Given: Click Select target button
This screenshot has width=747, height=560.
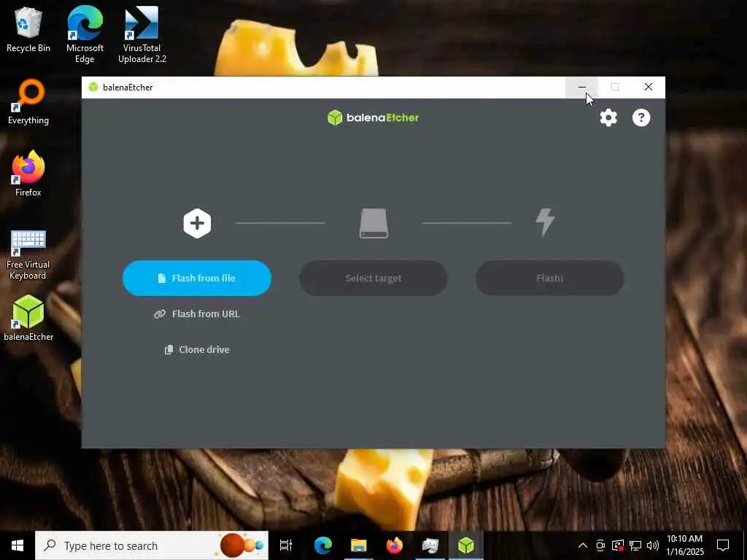Looking at the screenshot, I should pos(373,278).
